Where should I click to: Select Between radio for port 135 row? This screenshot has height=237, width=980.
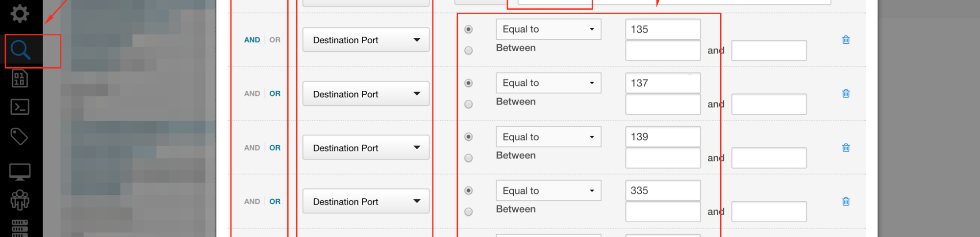[x=469, y=51]
